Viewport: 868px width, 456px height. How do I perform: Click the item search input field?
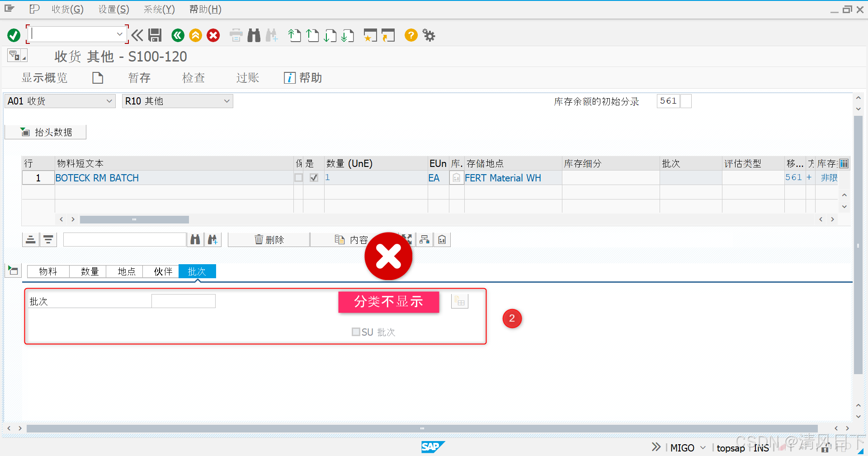coord(125,239)
